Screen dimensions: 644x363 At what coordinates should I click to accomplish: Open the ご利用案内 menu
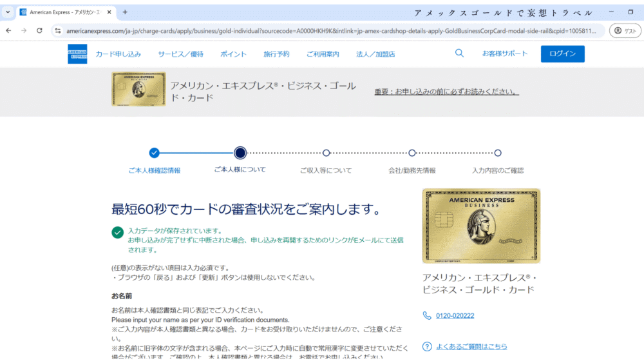(x=323, y=54)
